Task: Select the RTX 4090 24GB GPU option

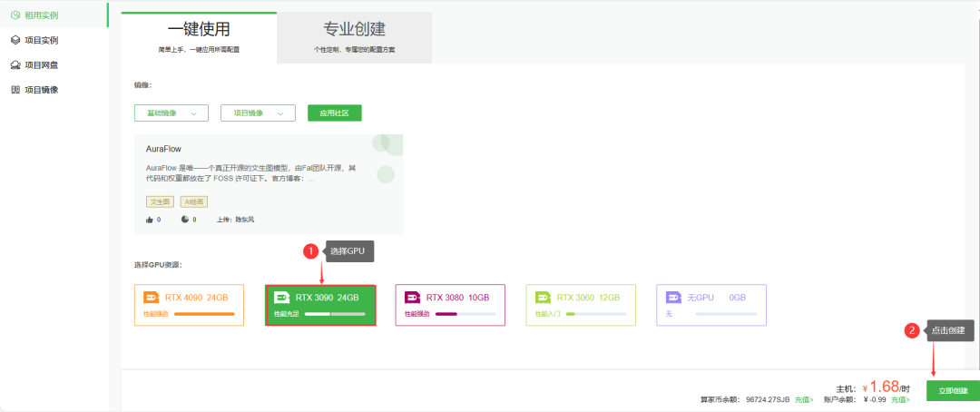Action: (x=190, y=305)
